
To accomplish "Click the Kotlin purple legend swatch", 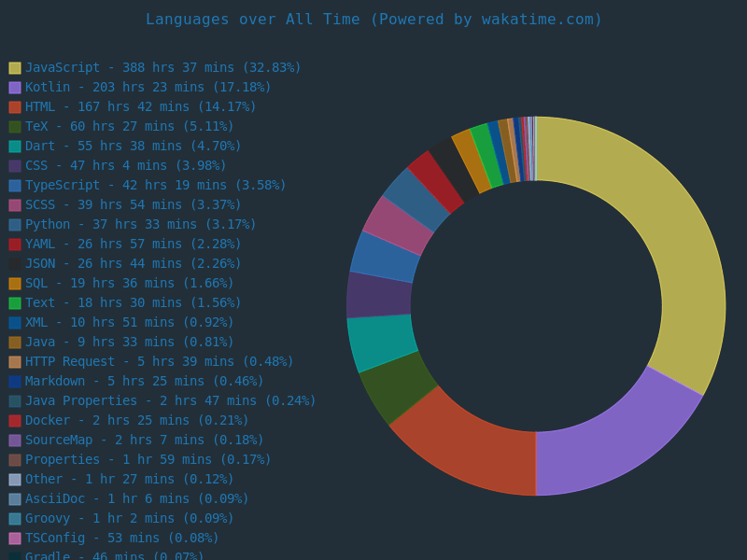I will point(15,88).
